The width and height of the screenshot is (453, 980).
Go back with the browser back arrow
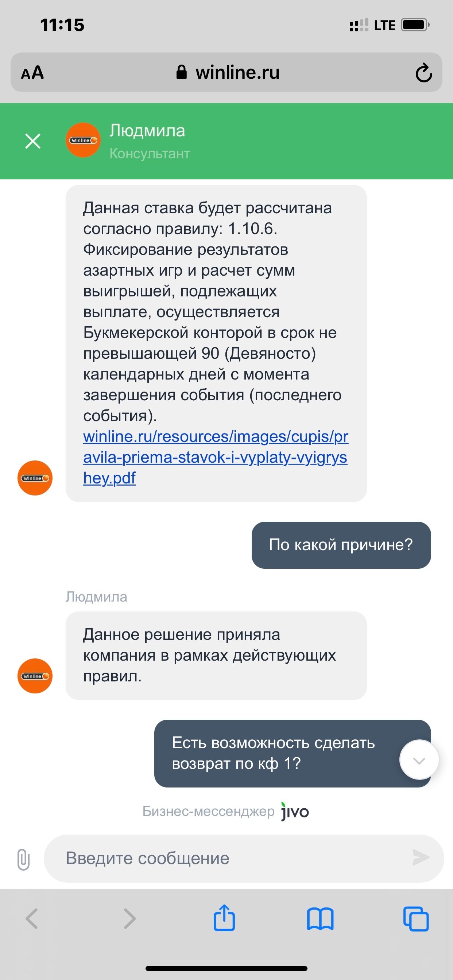point(32,919)
